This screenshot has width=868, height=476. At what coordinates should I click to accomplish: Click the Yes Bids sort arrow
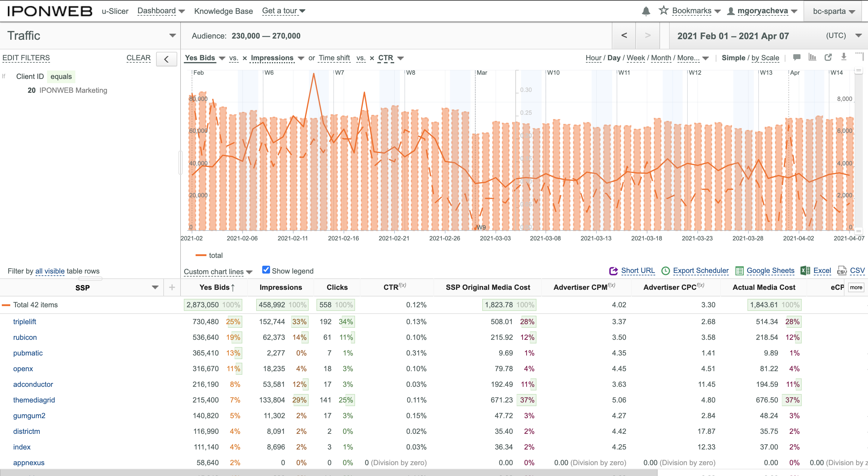[233, 287]
